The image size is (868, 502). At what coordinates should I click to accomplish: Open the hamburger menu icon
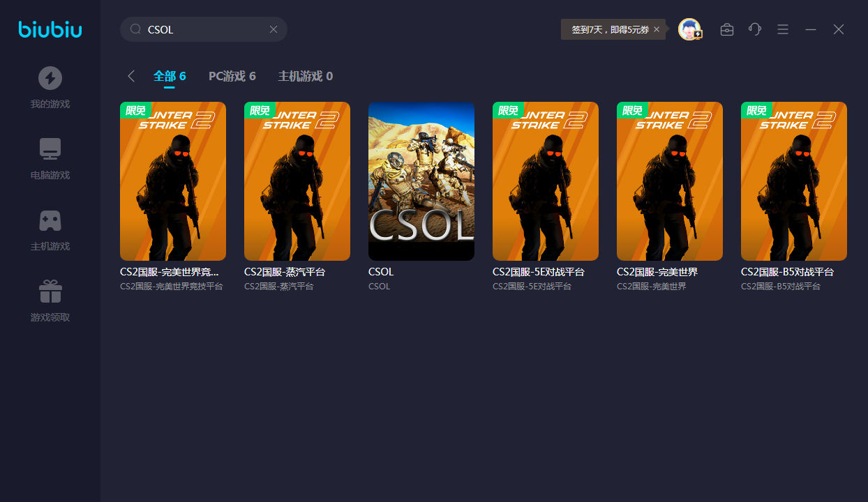tap(783, 29)
